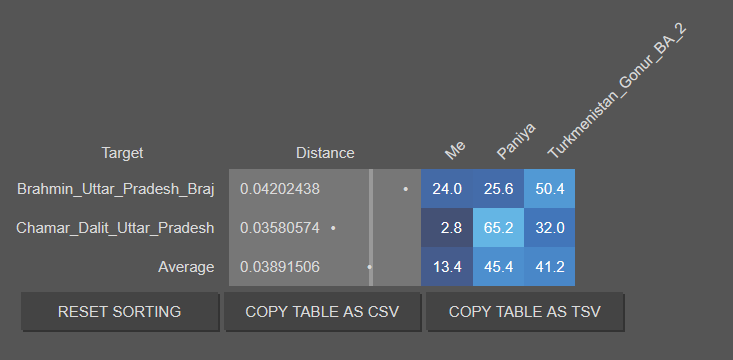Click the 2.8 Me cell for Chamar
733x360 pixels.
447,228
